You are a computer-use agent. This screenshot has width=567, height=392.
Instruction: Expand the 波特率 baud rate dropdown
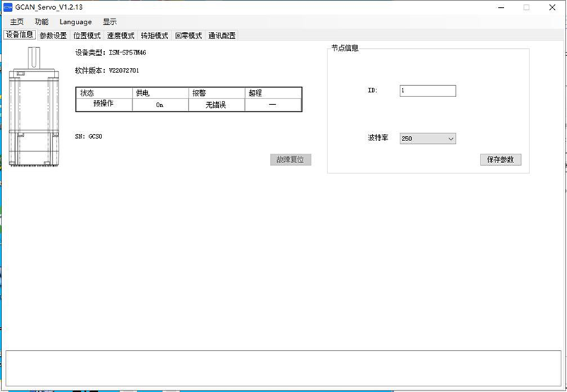[427, 139]
